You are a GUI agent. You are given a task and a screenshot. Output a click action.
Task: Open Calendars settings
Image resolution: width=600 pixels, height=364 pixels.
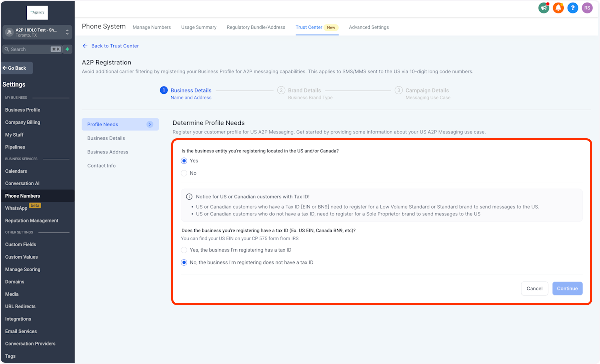(x=16, y=171)
